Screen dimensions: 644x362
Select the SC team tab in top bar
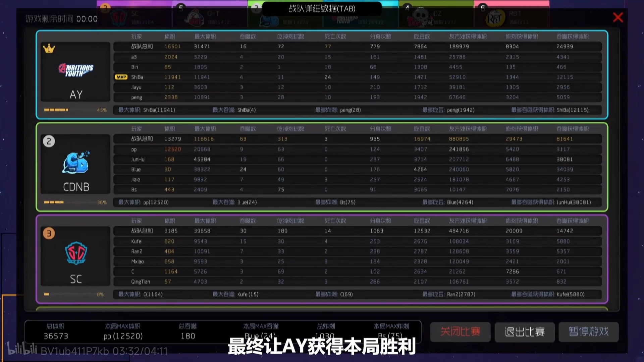134,14
